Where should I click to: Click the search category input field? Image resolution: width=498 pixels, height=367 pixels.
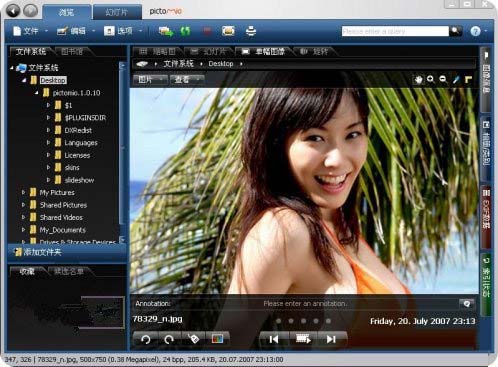[395, 31]
